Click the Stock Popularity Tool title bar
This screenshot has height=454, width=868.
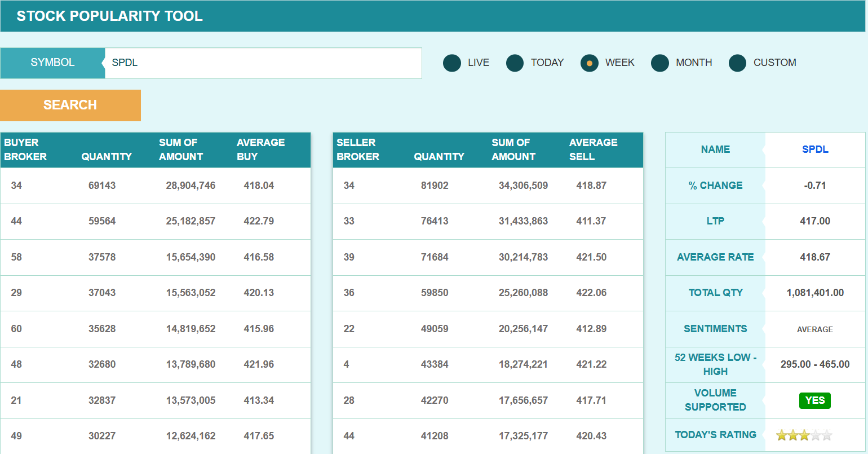click(x=109, y=16)
